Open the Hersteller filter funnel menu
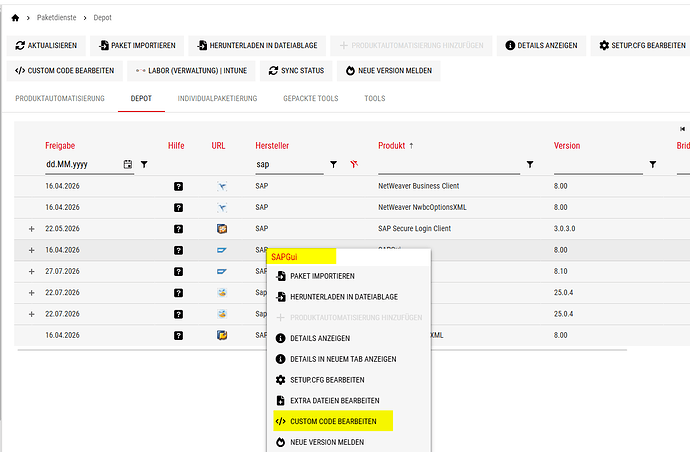 tap(334, 165)
